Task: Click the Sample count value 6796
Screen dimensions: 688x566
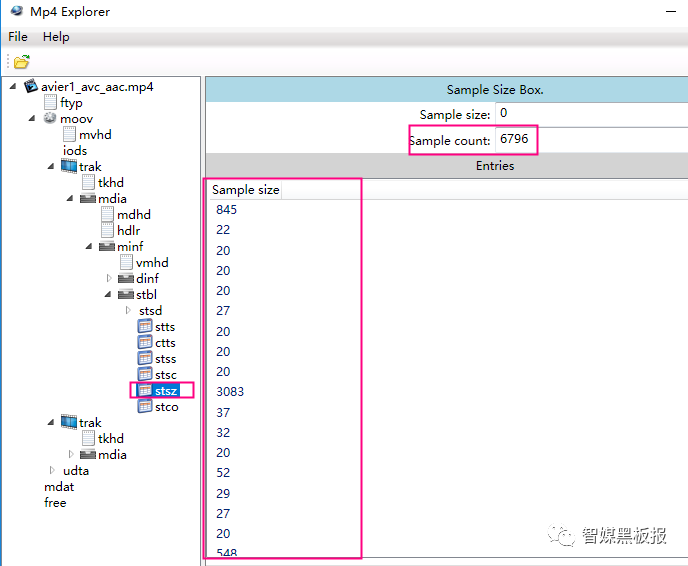Action: pyautogui.click(x=514, y=139)
